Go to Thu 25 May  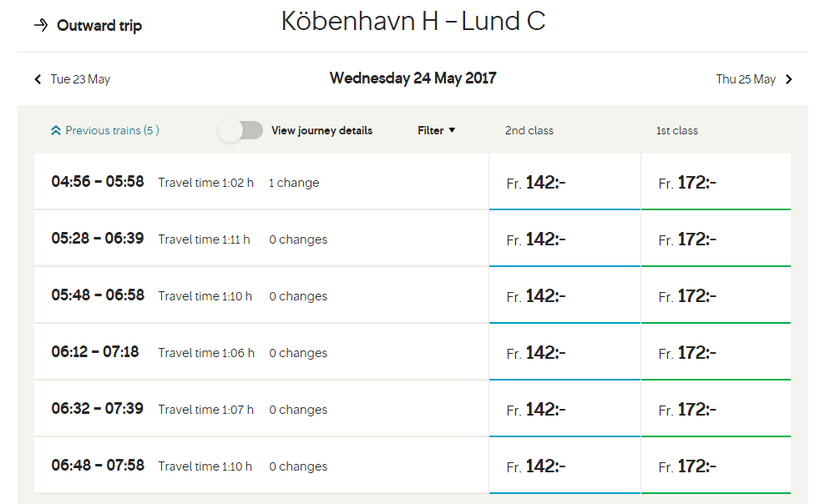746,79
